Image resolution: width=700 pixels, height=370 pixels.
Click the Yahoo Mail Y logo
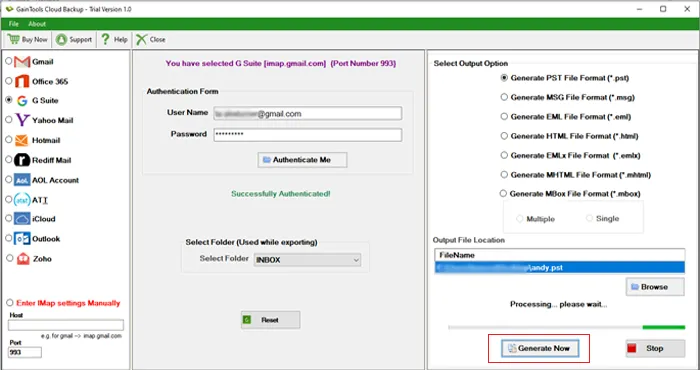[22, 120]
